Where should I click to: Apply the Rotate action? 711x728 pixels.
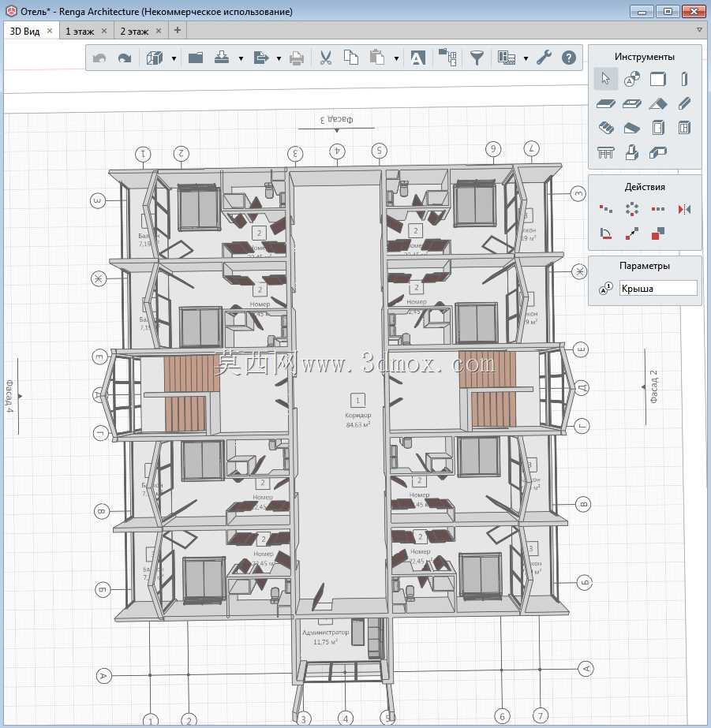click(605, 233)
